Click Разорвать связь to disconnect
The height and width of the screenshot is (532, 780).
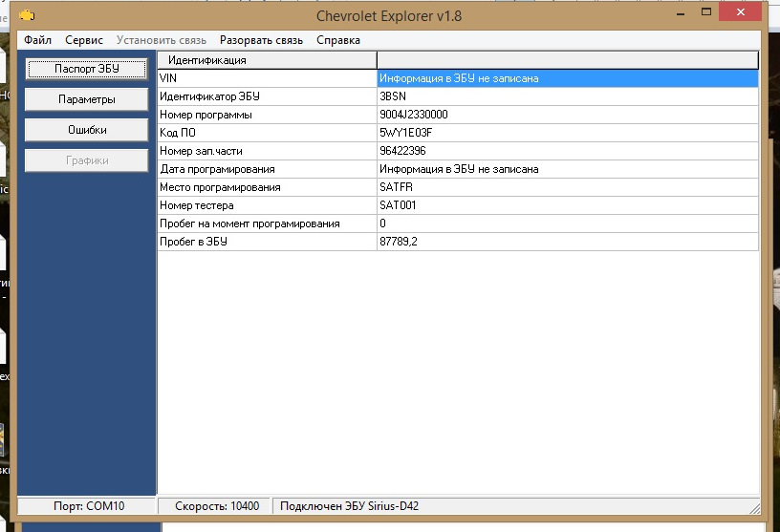point(261,40)
